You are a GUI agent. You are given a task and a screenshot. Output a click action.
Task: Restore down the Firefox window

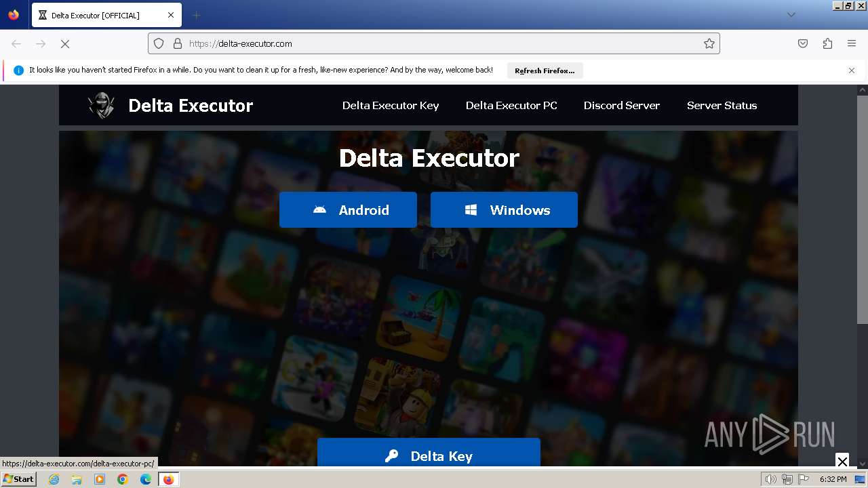[x=849, y=5]
